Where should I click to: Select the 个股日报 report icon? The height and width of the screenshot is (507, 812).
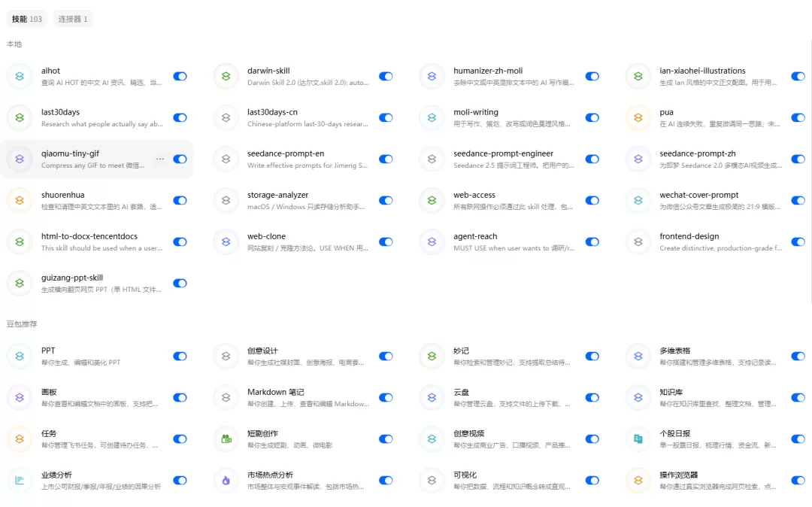click(638, 439)
